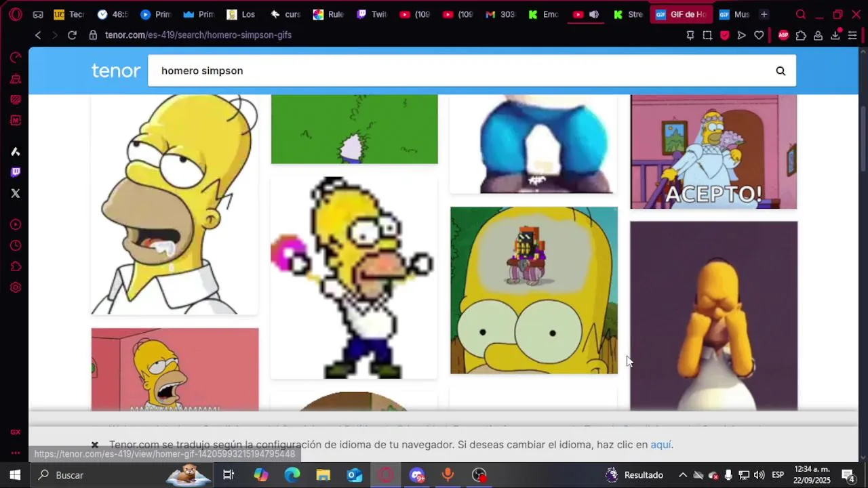Open Extensions cube icon in sidebar
This screenshot has width=868, height=488.
point(15,266)
